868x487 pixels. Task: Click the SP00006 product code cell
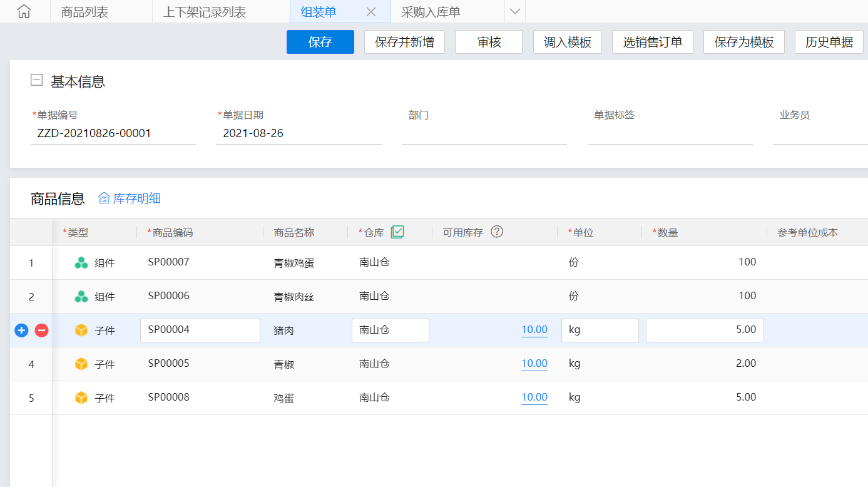(x=168, y=296)
